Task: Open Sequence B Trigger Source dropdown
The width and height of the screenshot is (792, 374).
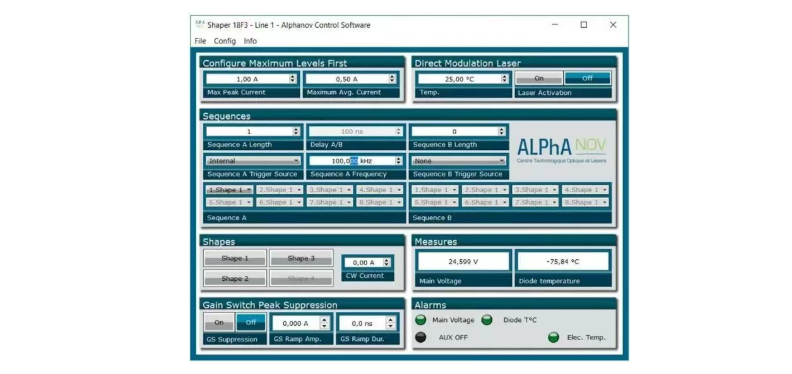Action: (459, 161)
